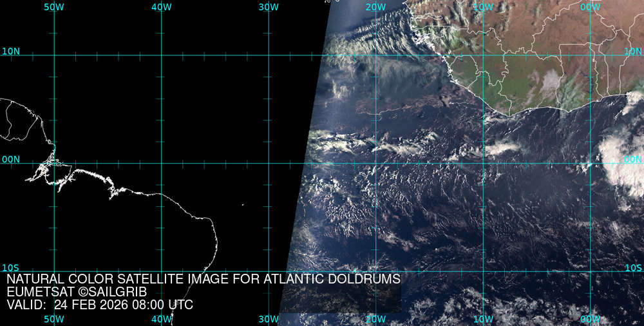Click grid intersection of 10N and 20W
The width and height of the screenshot is (644, 326).
click(375, 55)
